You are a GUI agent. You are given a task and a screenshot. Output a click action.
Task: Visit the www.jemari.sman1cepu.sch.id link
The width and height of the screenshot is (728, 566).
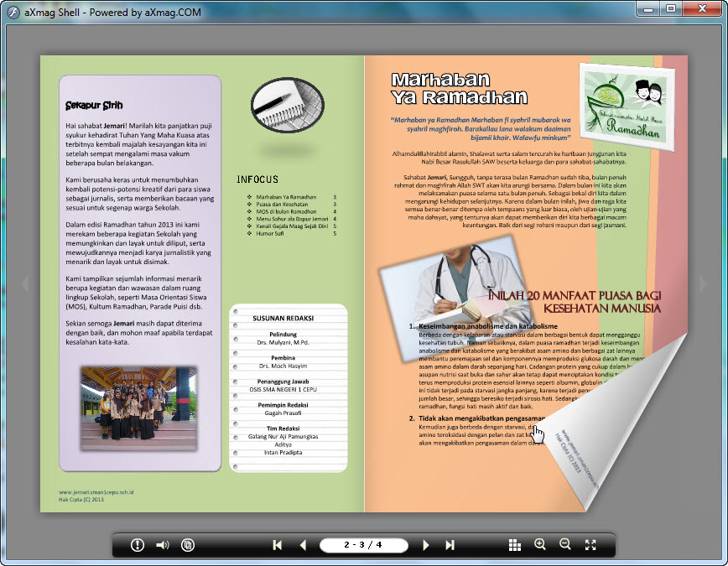[x=95, y=492]
